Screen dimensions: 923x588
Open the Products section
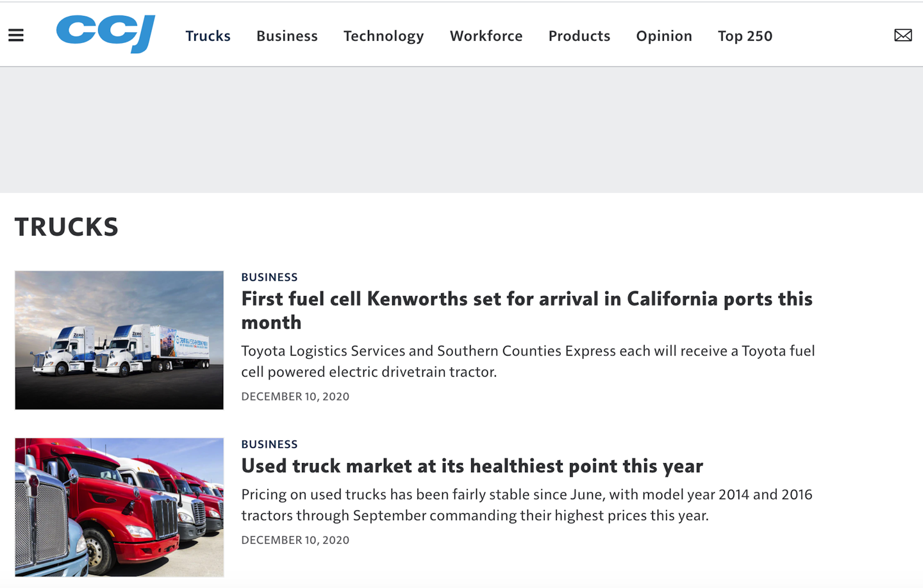tap(579, 36)
